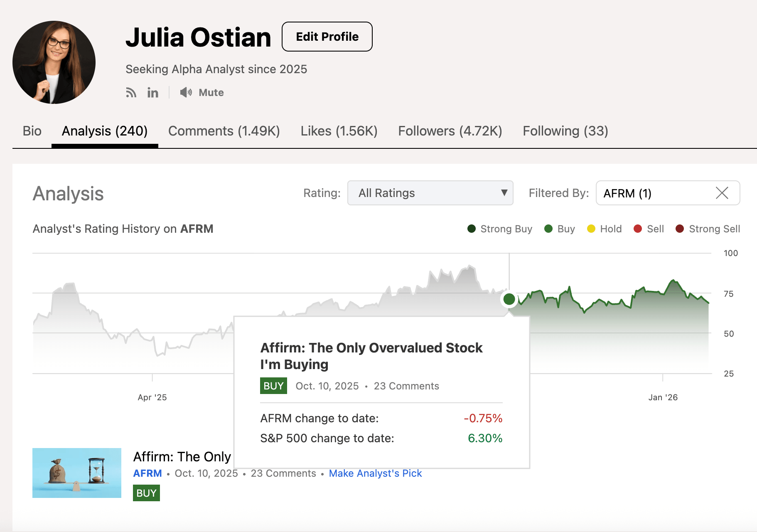Toggle the Strong Buy legend dot
Image resolution: width=757 pixels, height=532 pixels.
point(471,229)
